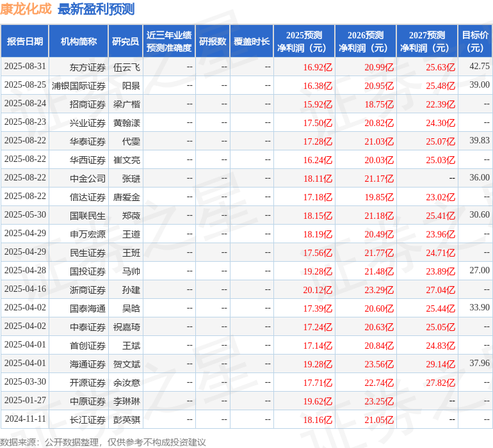Click the 16.92亿 profit value

coord(318,67)
